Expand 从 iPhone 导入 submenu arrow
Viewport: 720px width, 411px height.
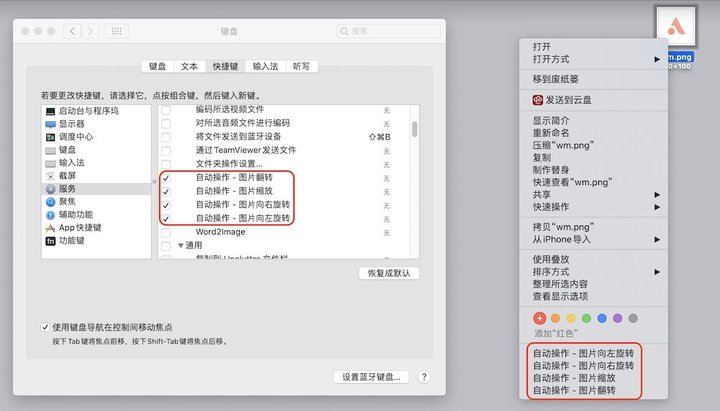[657, 239]
